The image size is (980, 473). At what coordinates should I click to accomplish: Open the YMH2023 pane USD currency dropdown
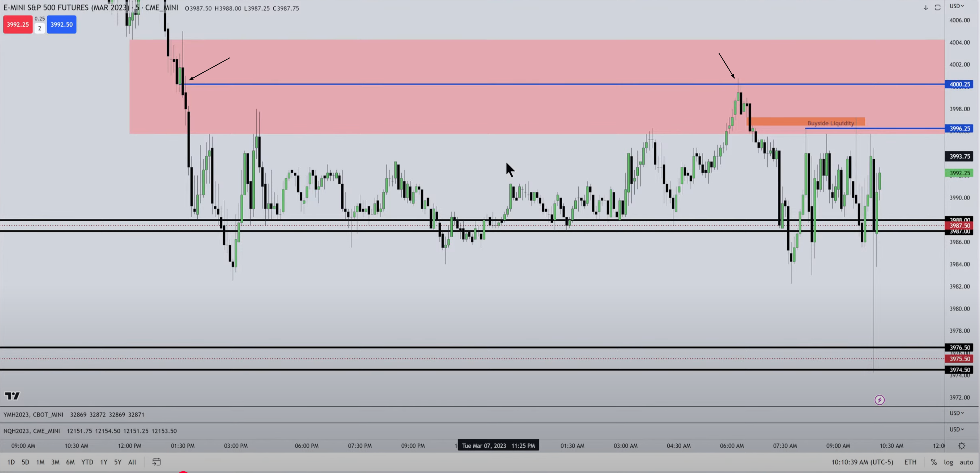click(956, 413)
